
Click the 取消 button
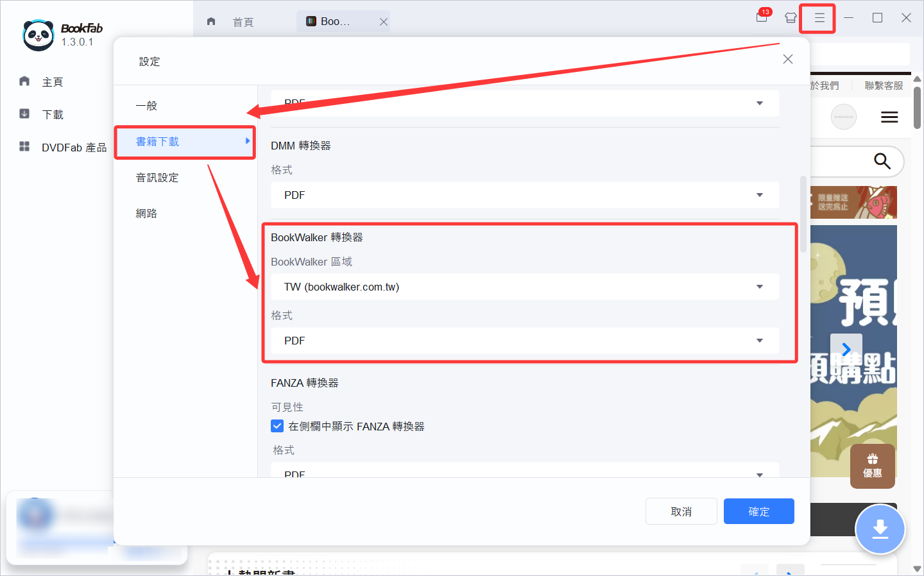[x=681, y=511]
